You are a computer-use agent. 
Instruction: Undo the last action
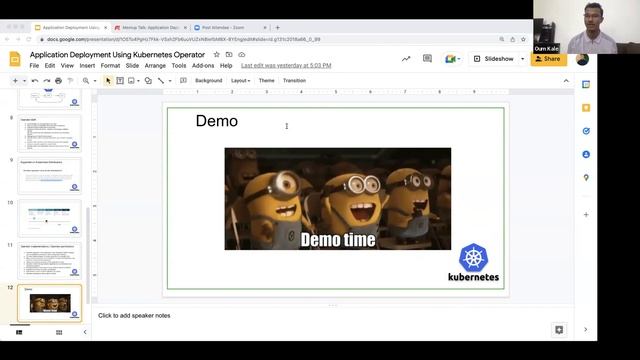[x=35, y=81]
